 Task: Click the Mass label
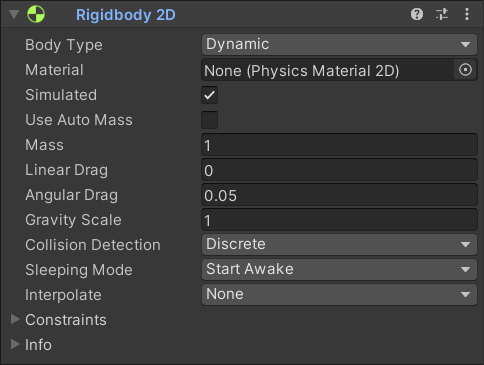pyautogui.click(x=44, y=145)
